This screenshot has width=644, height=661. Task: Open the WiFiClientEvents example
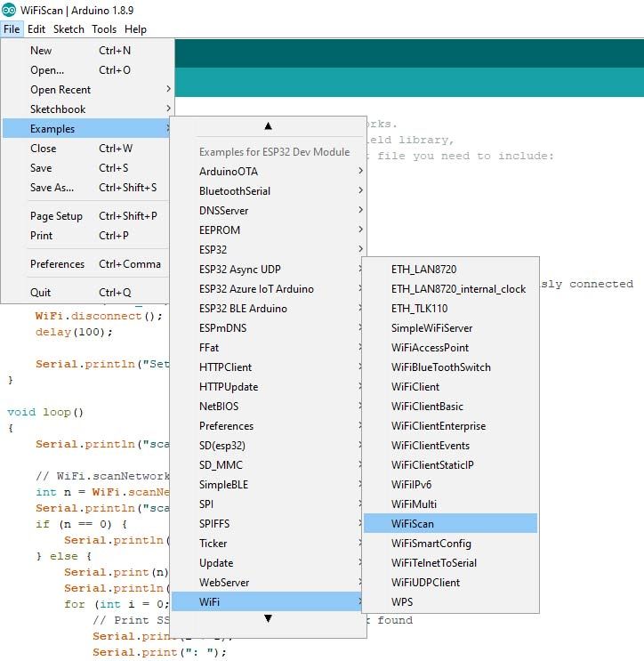click(x=451, y=446)
